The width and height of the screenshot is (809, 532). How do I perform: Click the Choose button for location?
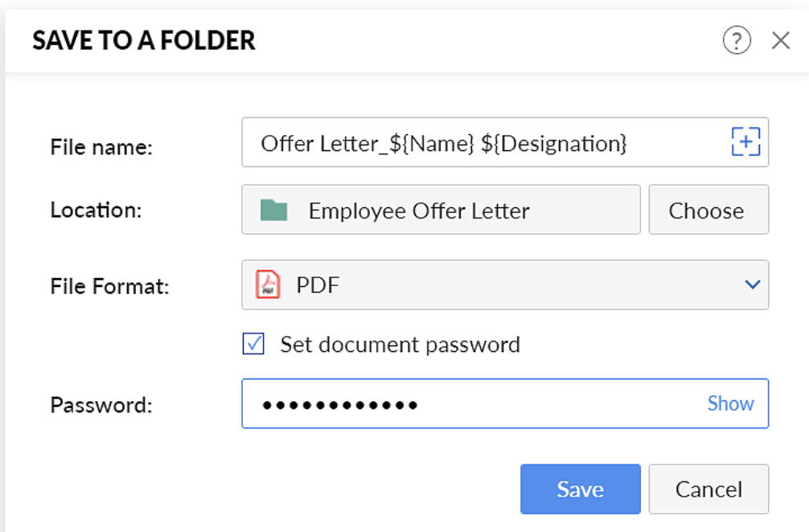pyautogui.click(x=708, y=210)
